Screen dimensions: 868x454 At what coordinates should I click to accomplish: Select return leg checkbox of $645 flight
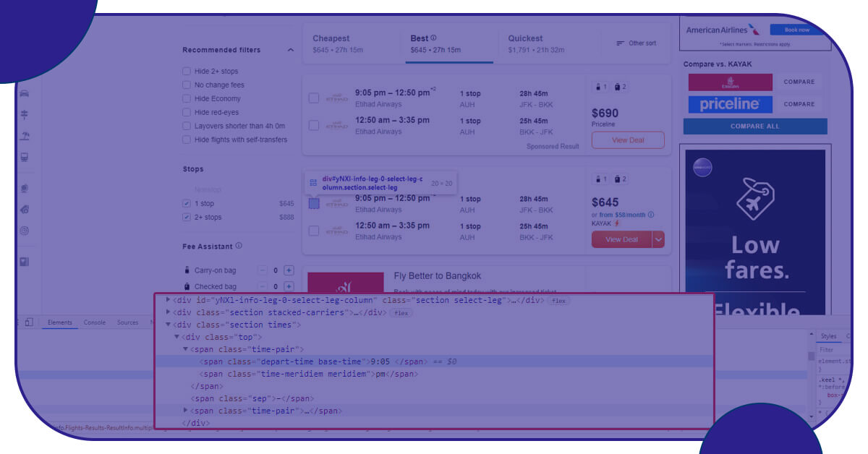314,231
